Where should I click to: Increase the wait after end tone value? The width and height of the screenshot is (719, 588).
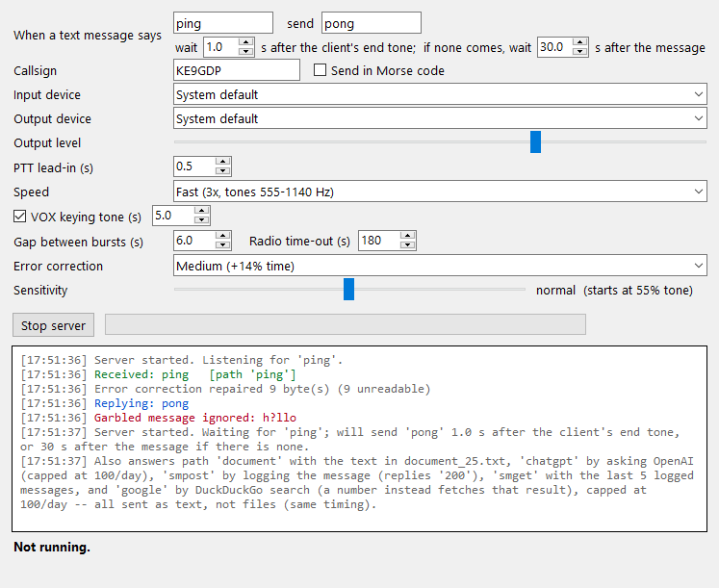246,42
